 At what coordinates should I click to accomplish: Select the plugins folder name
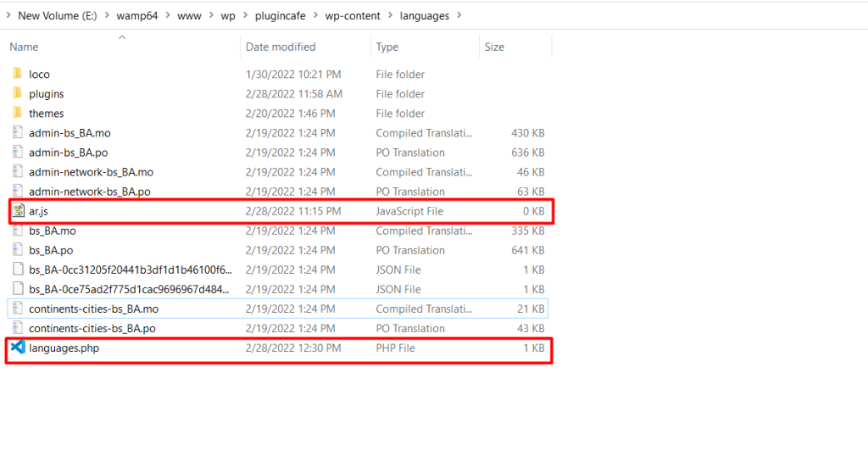[x=47, y=94]
